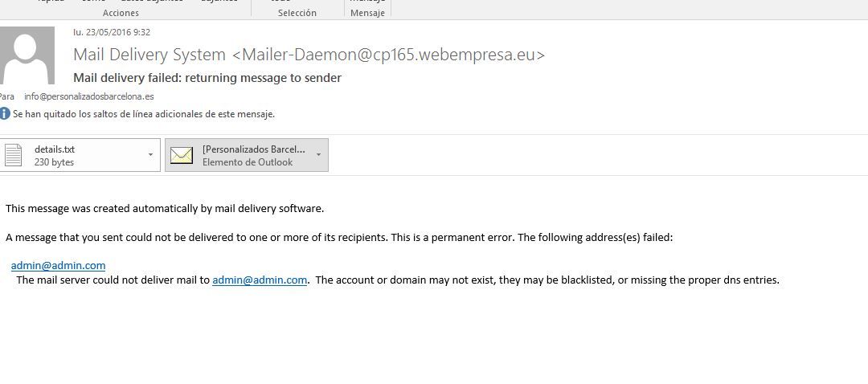Click the permanent error paragraph in message body
Image resolution: width=868 pixels, height=384 pixels.
click(x=339, y=237)
